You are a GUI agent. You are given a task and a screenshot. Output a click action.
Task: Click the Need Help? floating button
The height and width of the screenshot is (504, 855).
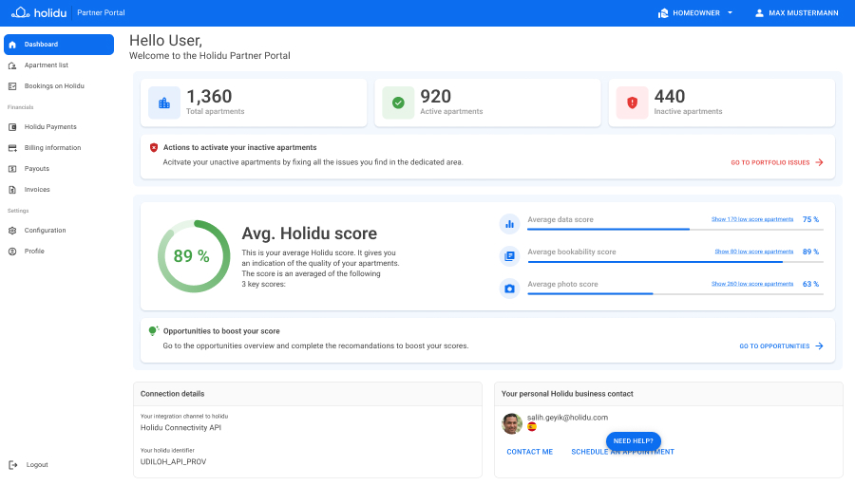pos(633,440)
